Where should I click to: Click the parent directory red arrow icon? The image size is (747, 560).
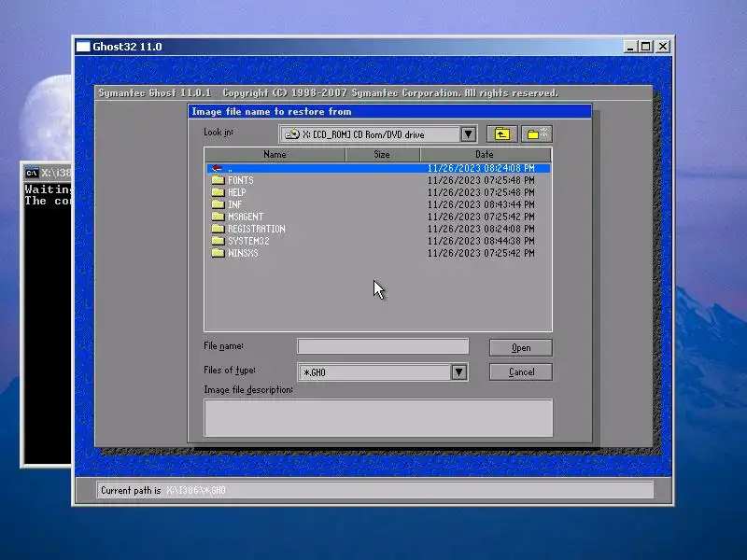[217, 168]
